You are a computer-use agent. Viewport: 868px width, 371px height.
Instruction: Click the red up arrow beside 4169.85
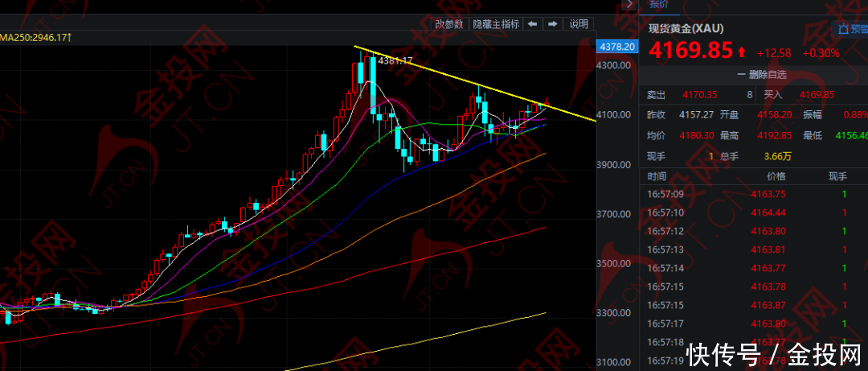click(x=741, y=53)
